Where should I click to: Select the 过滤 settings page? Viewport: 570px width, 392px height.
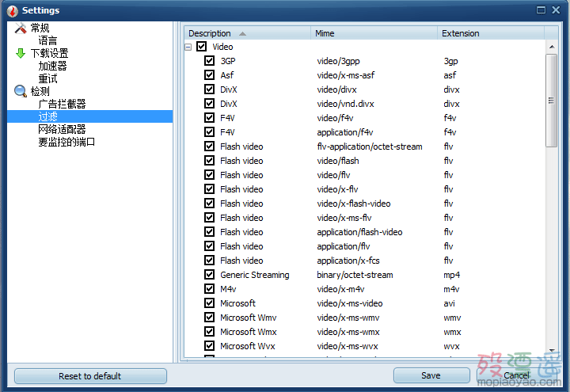[x=89, y=116]
